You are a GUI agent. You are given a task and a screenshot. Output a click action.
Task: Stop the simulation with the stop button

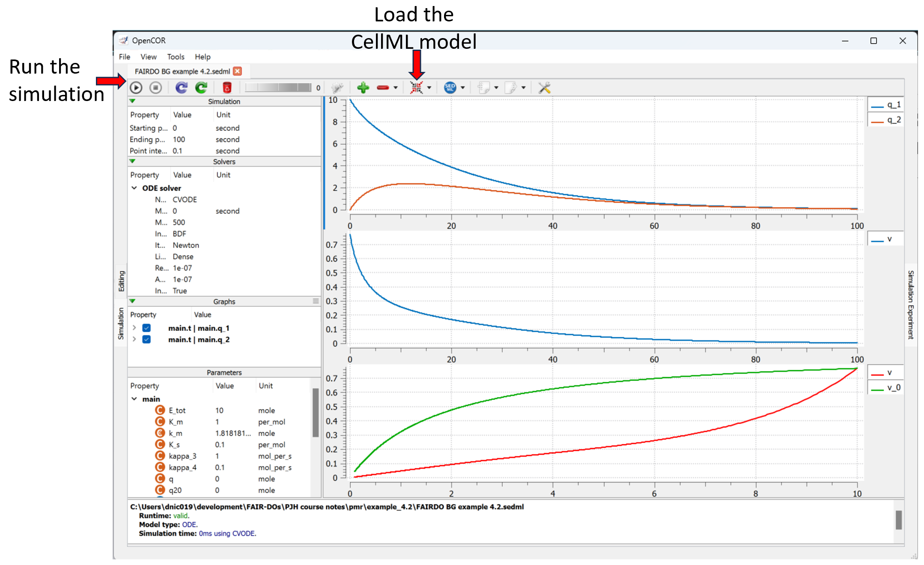click(155, 88)
